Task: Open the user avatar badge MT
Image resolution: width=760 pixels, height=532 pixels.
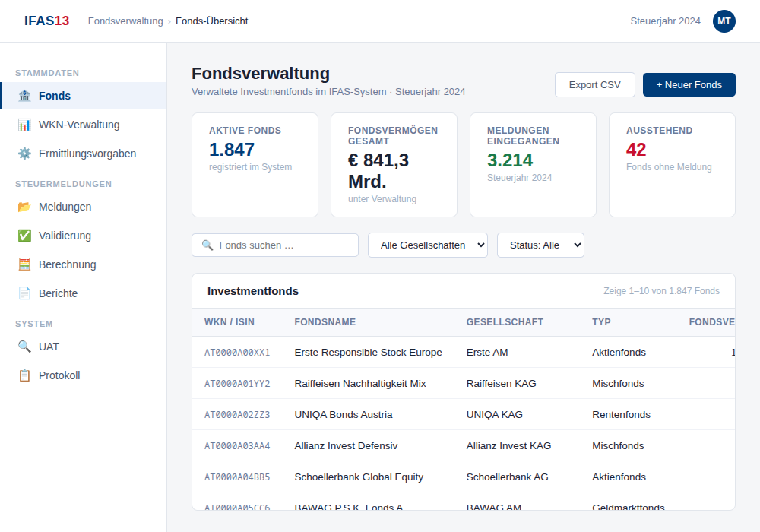Action: tap(724, 21)
